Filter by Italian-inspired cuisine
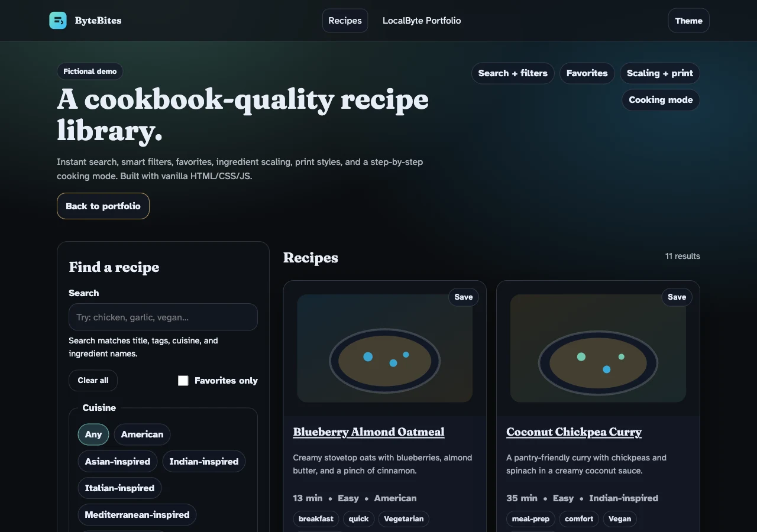Image resolution: width=757 pixels, height=532 pixels. [x=119, y=488]
